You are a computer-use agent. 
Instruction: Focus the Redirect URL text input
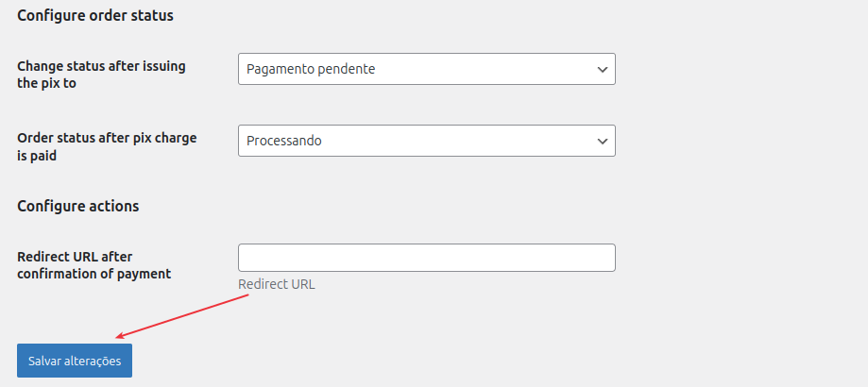pos(426,259)
